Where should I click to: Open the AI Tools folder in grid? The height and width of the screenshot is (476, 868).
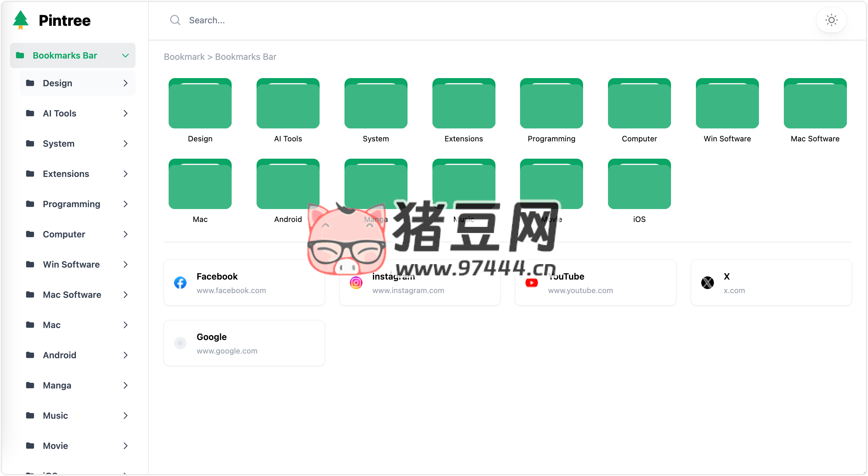pos(288,104)
